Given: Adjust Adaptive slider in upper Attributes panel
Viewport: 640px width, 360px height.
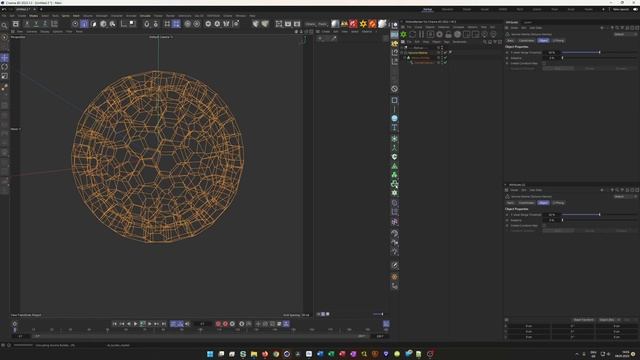Looking at the screenshot, I should point(599,58).
